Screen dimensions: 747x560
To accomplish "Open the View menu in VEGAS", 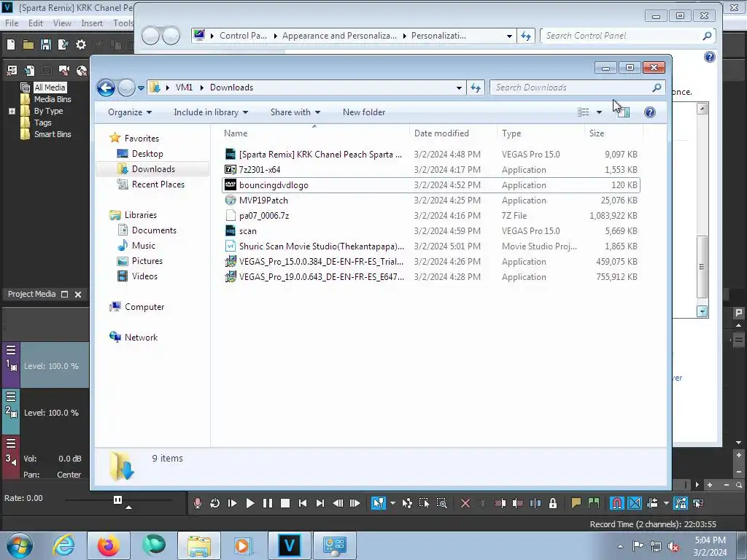I will click(62, 23).
